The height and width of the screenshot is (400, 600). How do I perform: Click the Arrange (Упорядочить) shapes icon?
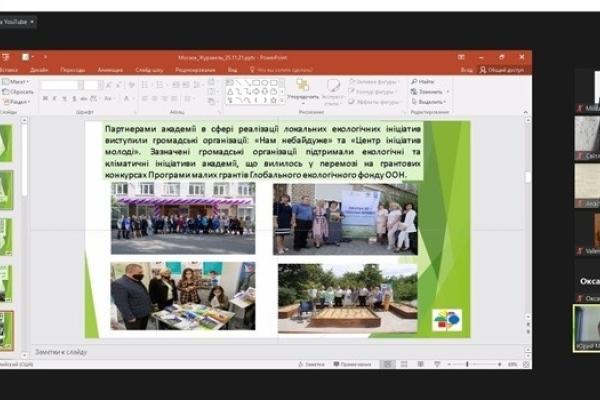pos(302,87)
